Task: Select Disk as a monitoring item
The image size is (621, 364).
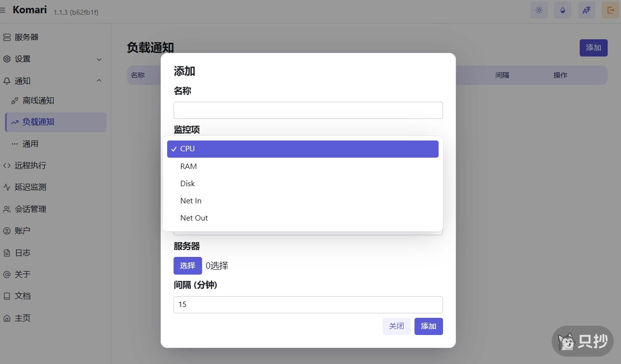Action: (302, 183)
